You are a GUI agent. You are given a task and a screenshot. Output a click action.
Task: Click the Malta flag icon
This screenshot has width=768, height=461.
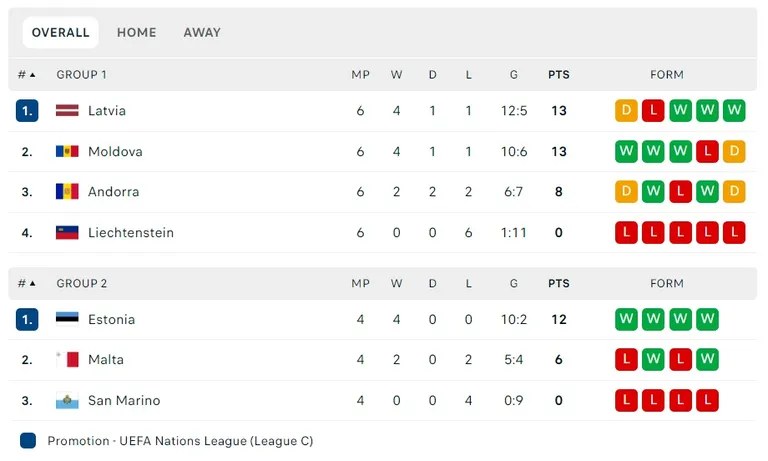[x=67, y=360]
